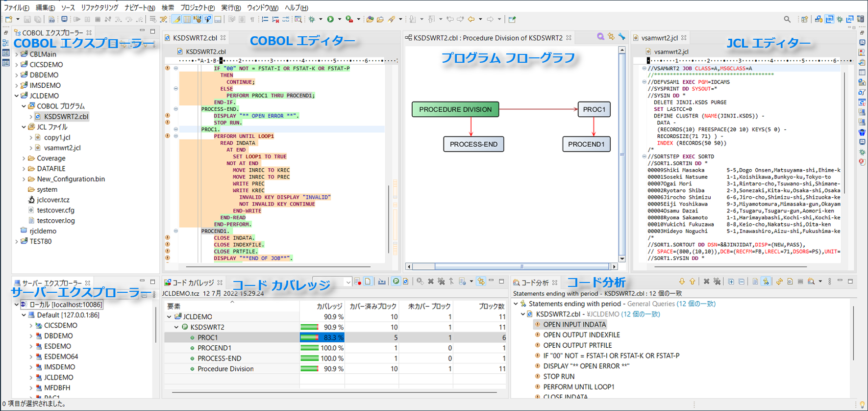Click the zoom magnifier in flow graph toolbar

click(600, 37)
